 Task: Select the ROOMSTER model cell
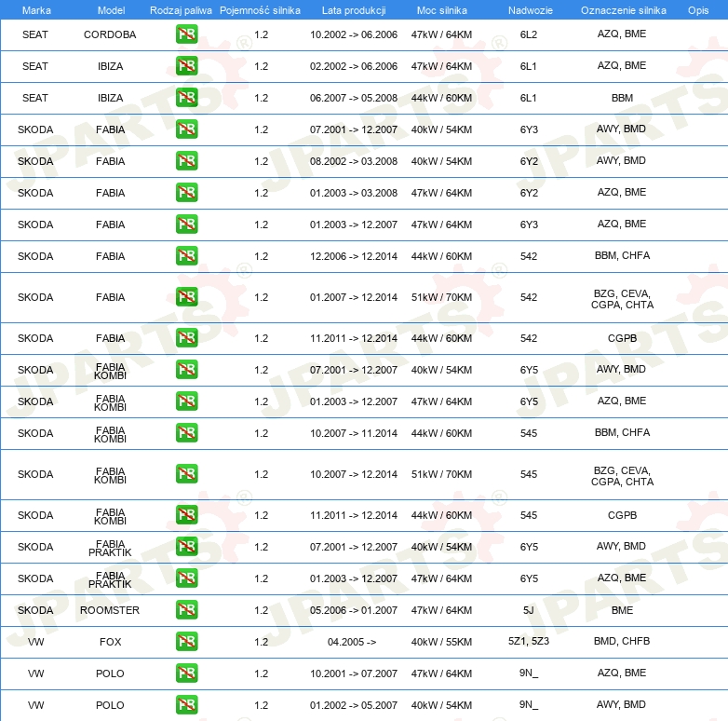tap(110, 610)
